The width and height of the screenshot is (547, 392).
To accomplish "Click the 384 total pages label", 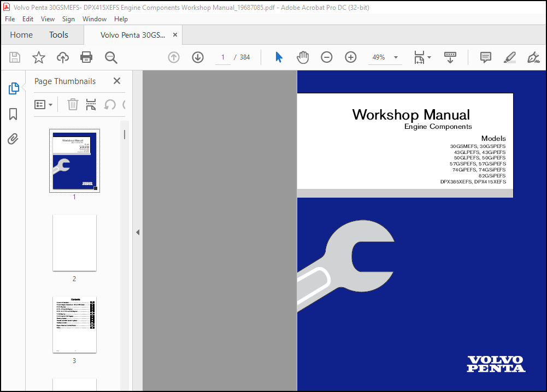I will click(245, 57).
